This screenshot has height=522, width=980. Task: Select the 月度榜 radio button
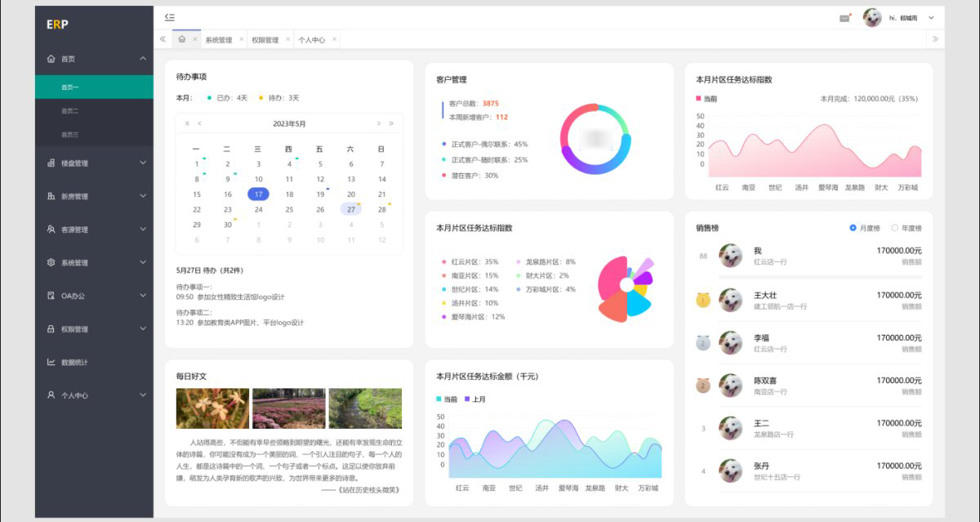click(853, 228)
